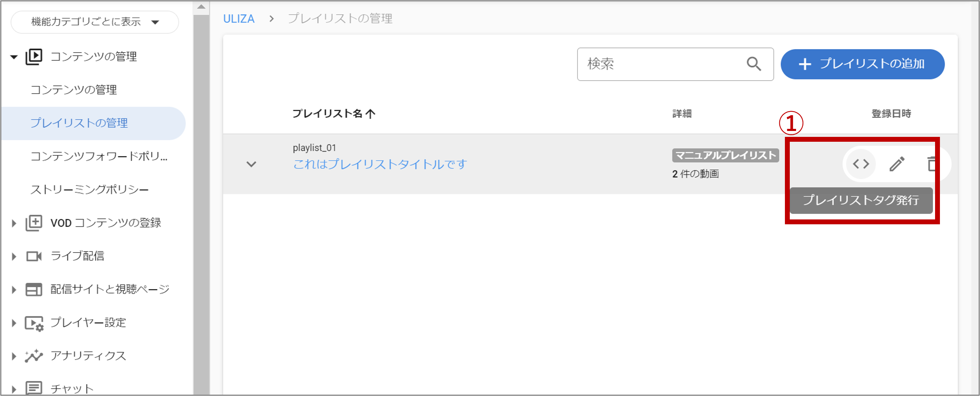The width and height of the screenshot is (980, 396).
Task: Click the pencil edit icon for playlist_01
Action: coord(897,164)
